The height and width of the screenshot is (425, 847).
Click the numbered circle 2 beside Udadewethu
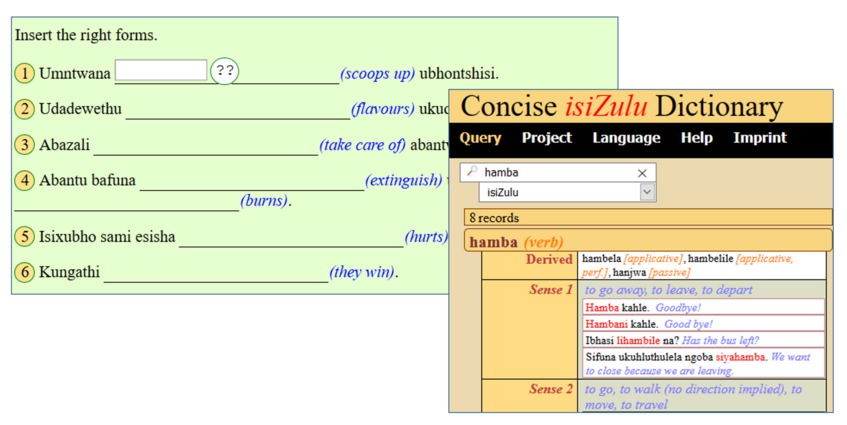point(24,109)
